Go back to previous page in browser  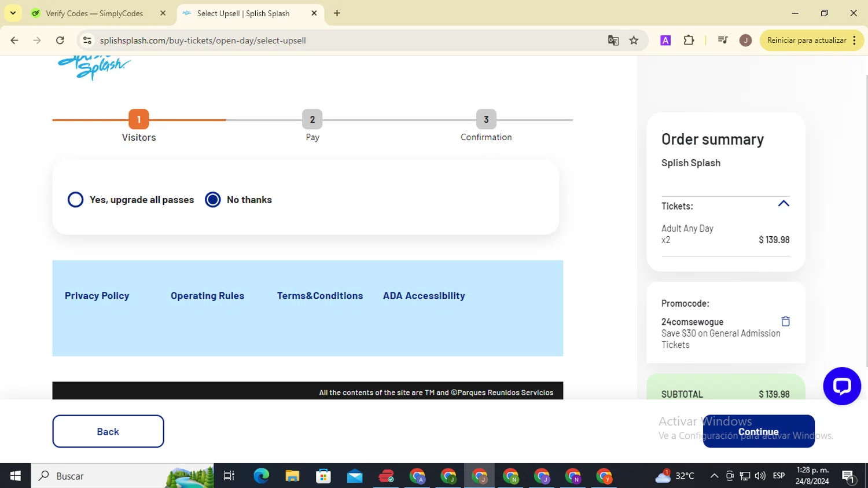pyautogui.click(x=14, y=41)
